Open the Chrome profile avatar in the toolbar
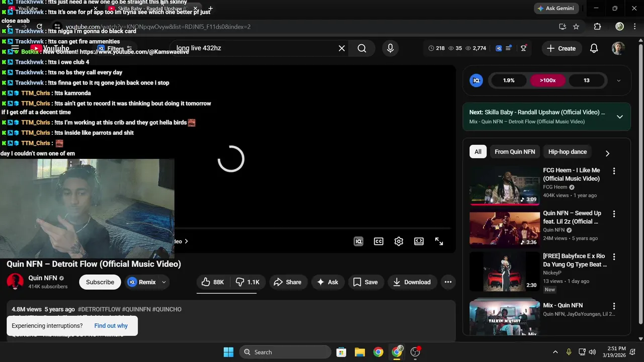Viewport: 644px width, 362px height. tap(620, 27)
